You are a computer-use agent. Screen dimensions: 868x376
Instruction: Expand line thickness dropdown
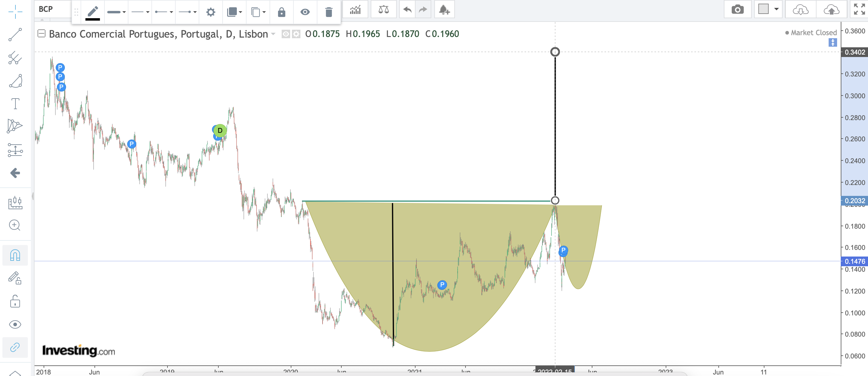[x=116, y=12]
